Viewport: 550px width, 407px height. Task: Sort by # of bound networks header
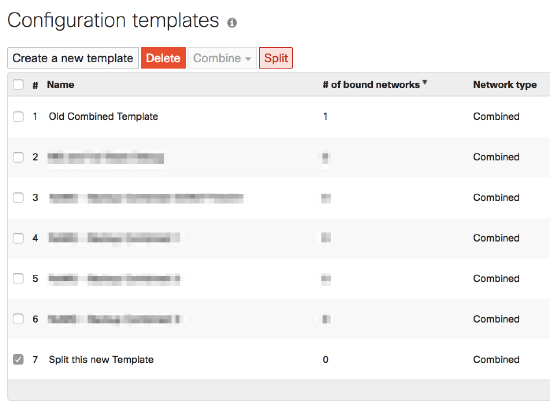click(x=371, y=85)
